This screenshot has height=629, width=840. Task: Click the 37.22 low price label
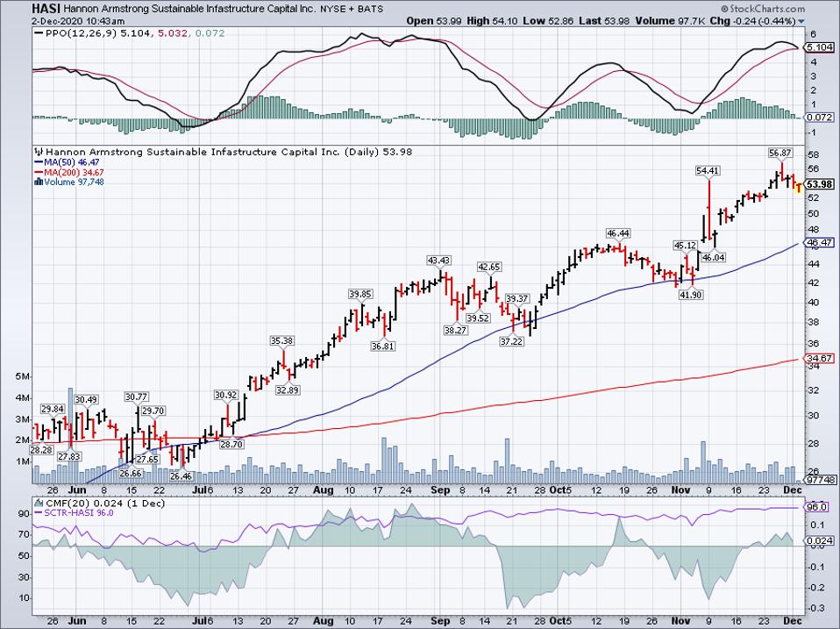coord(511,341)
